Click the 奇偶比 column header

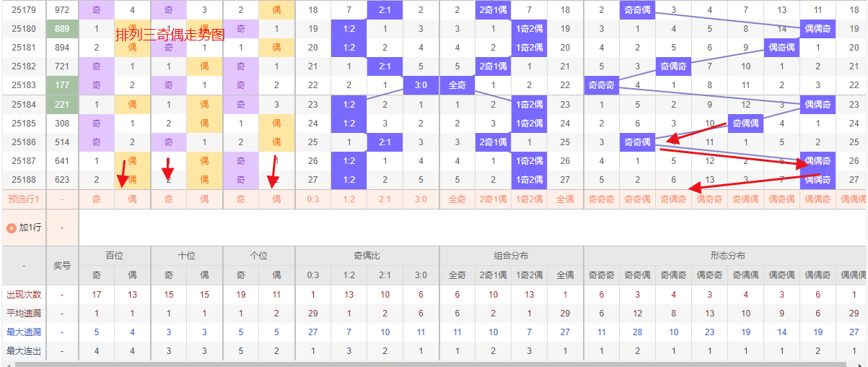tap(367, 256)
